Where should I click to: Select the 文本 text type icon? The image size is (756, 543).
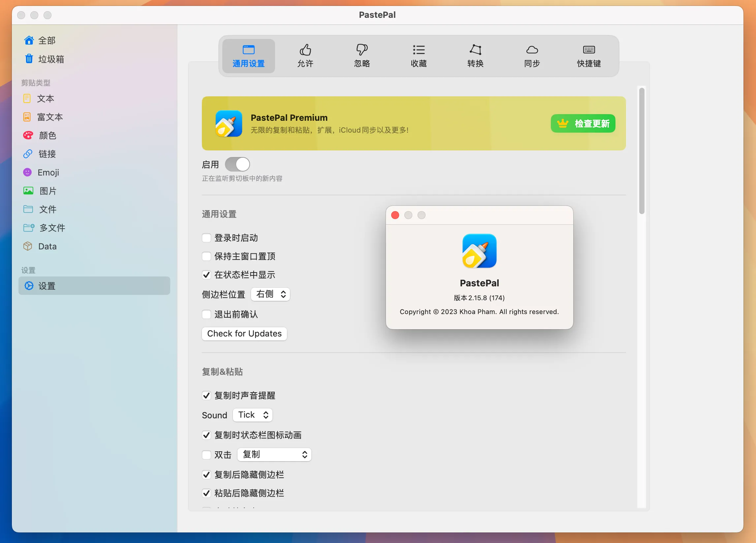[x=27, y=98]
